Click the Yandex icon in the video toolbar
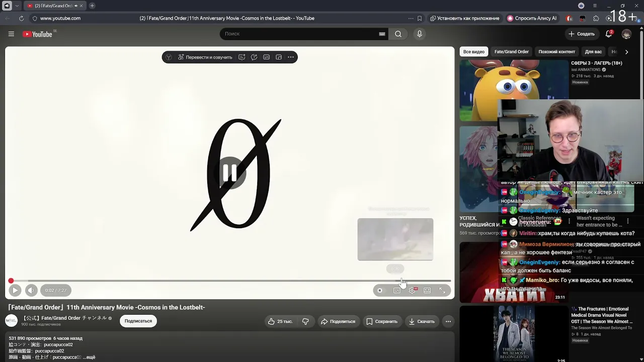Viewport: 644px width, 362px height. click(x=169, y=57)
